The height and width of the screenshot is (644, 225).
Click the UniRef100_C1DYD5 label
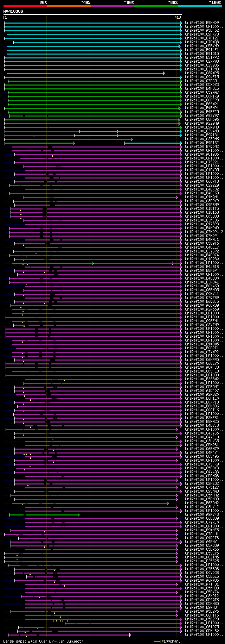(x=202, y=170)
